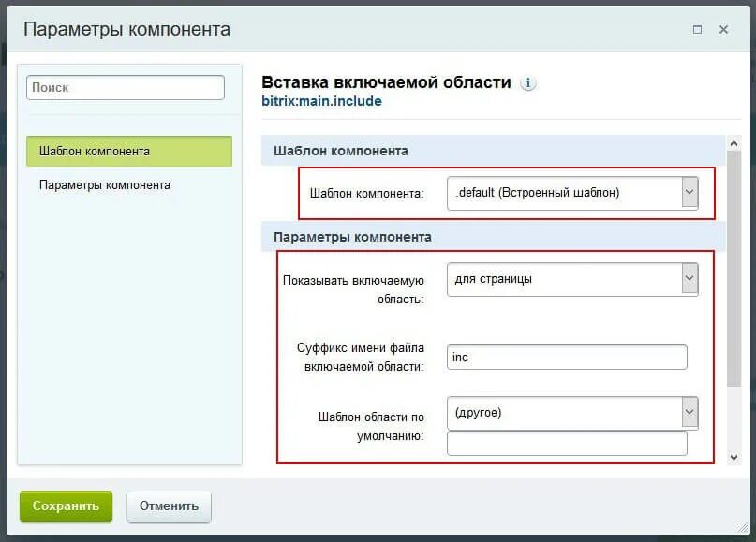Open the Шаблон компонента dropdown

[x=572, y=193]
